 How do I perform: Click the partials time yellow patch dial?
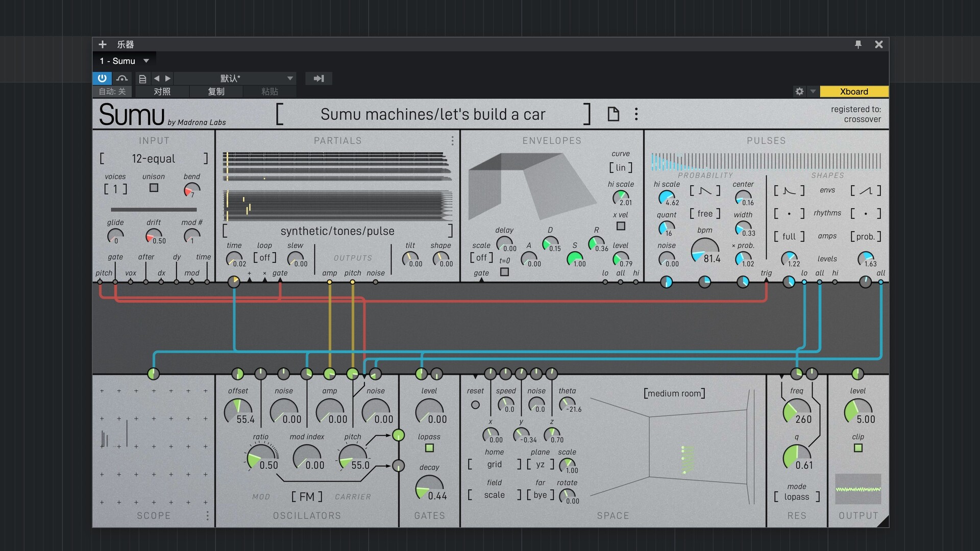234,282
